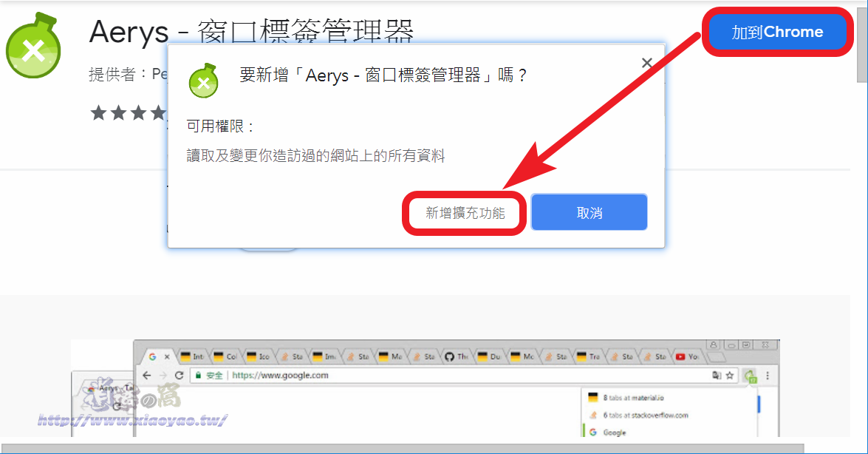Close the add-extension dialog with X
This screenshot has width=868, height=454.
[646, 63]
